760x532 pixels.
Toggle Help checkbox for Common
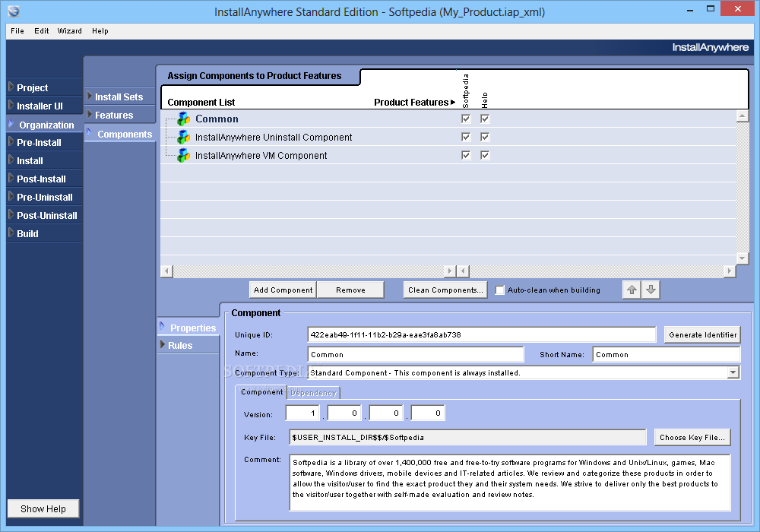[485, 119]
